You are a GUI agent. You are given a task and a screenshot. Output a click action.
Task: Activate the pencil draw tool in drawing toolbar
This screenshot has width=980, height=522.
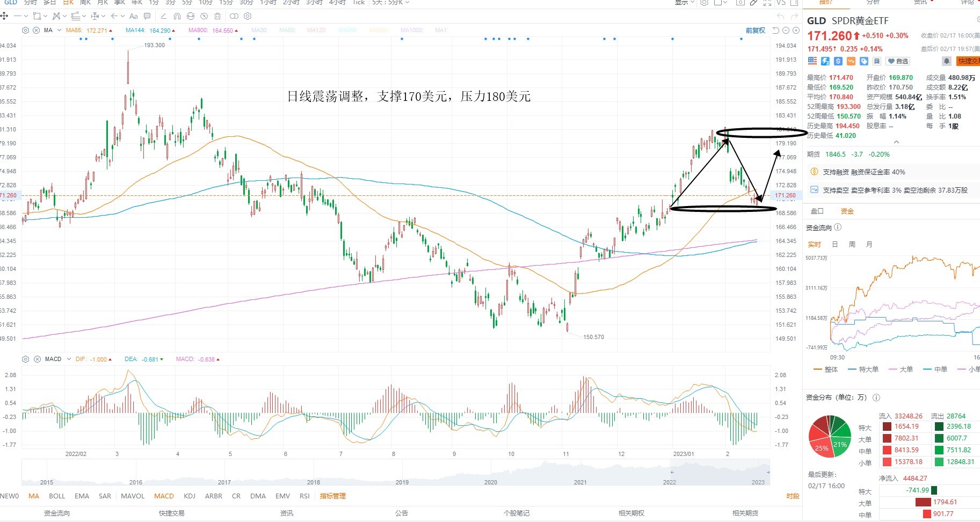pos(163,16)
